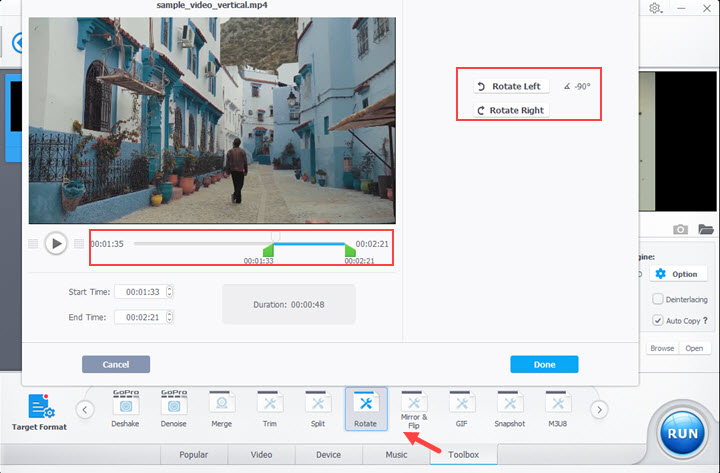Minimize the main window
The width and height of the screenshot is (720, 473).
681,8
